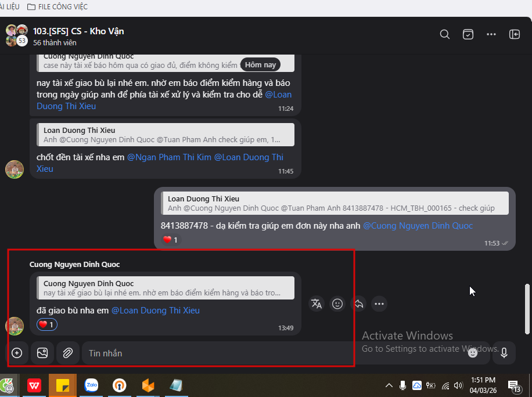Click @Cuong Nguyen Dinh Quoc mention in 11:53 message
Viewport: 532px width, 397px height.
pos(418,226)
